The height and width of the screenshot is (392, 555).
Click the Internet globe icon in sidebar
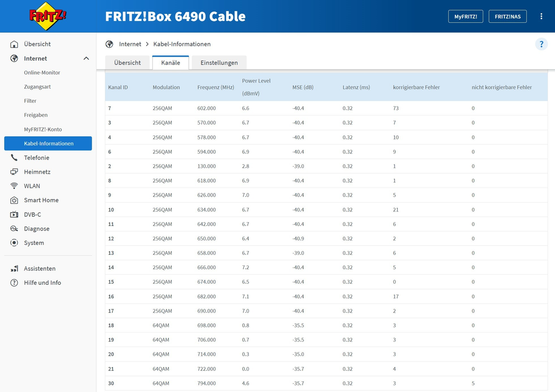(14, 58)
